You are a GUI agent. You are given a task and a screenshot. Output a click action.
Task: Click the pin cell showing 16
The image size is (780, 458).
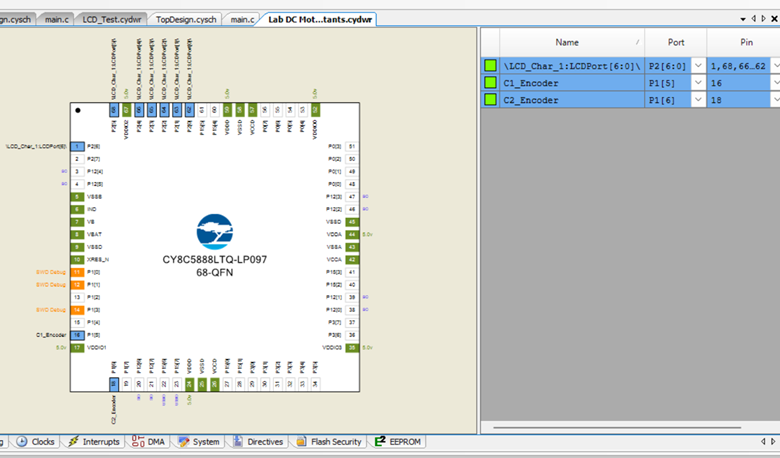[x=739, y=83]
